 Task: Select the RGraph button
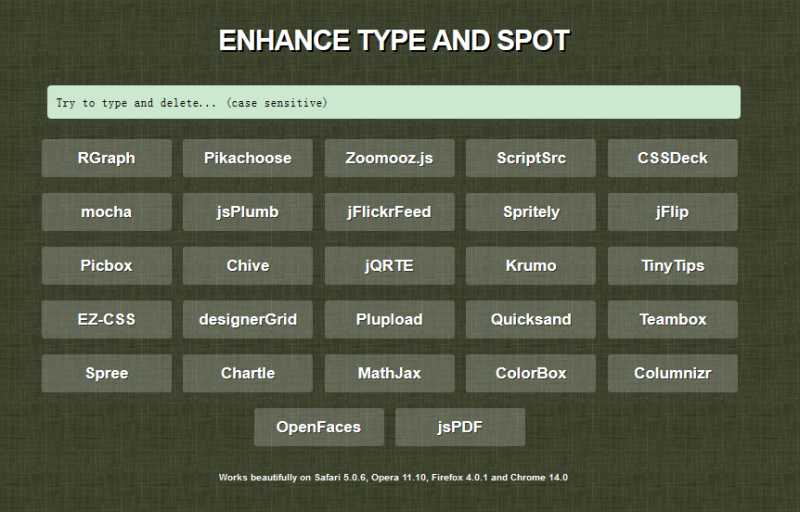click(x=106, y=158)
